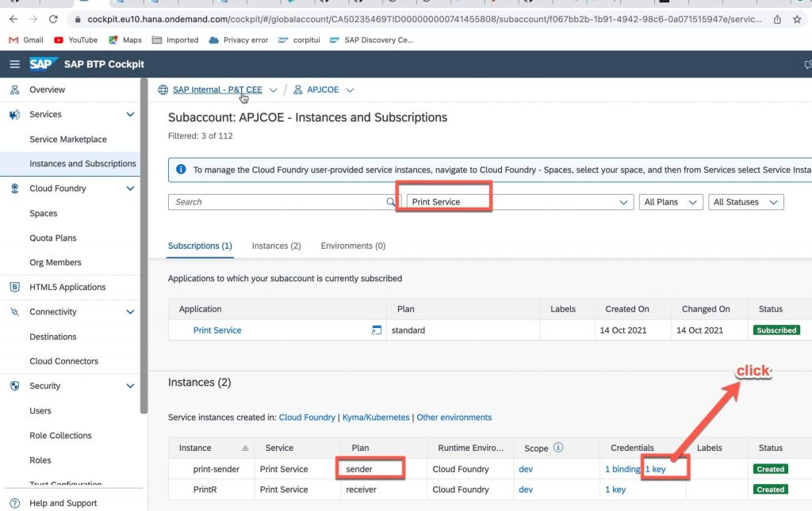The height and width of the screenshot is (511, 812).
Task: Bookmark this page with the star icon
Action: pos(797,19)
